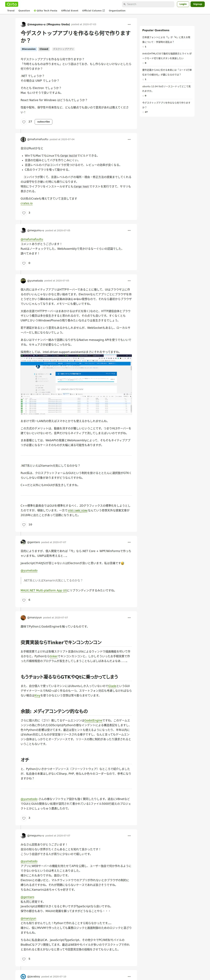Open more menu on gentaro's comment

coord(129,542)
